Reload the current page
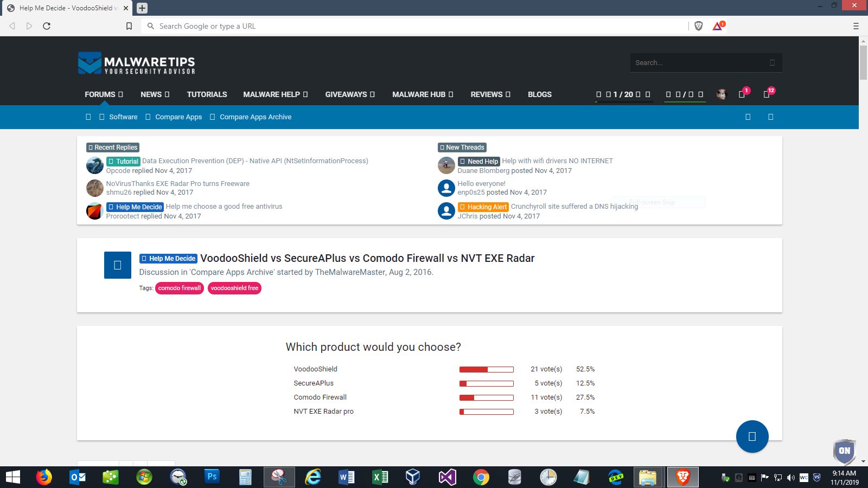This screenshot has width=868, height=488. click(47, 26)
